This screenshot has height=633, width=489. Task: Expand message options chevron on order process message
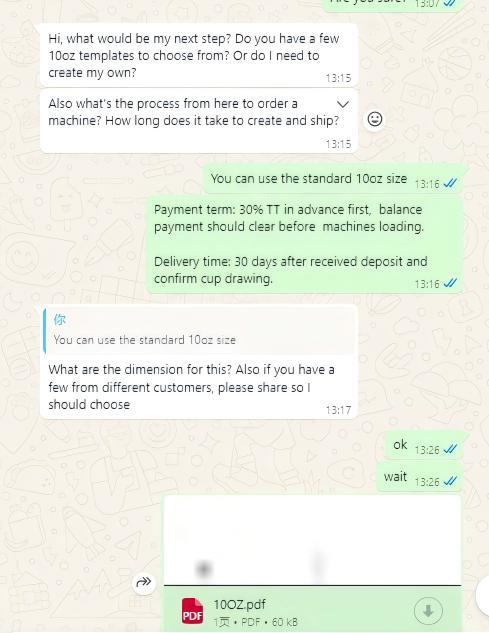pos(343,104)
